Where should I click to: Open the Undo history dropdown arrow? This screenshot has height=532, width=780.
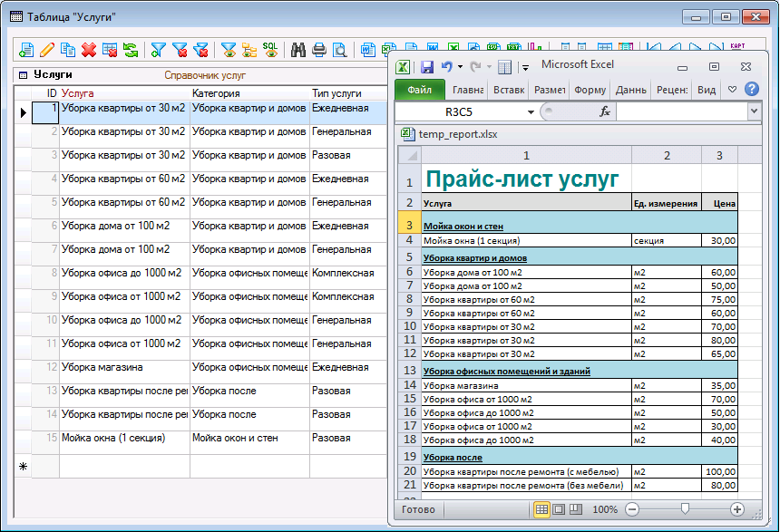(x=461, y=67)
